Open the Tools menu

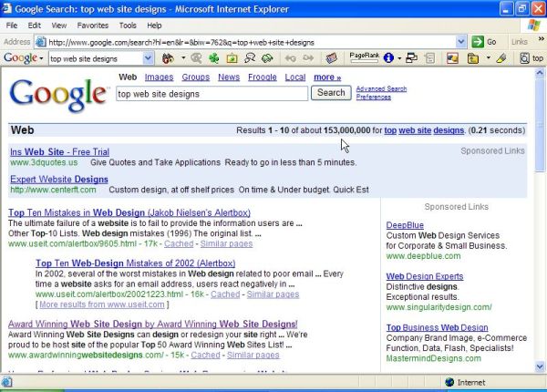pos(128,26)
